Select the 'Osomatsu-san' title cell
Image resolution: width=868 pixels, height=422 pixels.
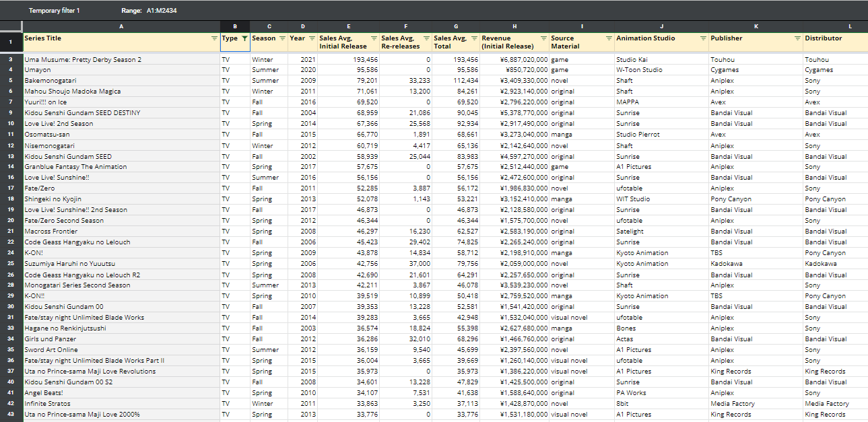click(121, 135)
